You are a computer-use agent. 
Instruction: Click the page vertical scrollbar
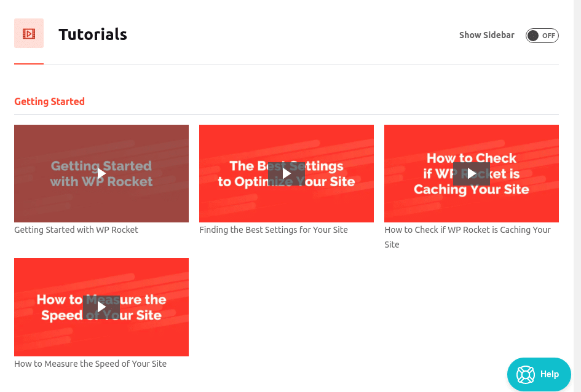577,196
